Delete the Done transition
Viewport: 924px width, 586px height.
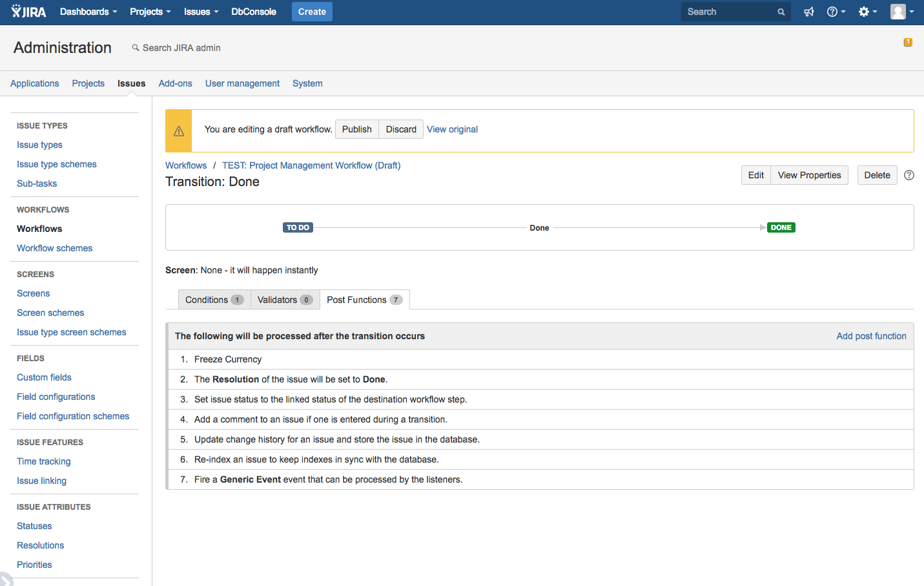point(878,175)
